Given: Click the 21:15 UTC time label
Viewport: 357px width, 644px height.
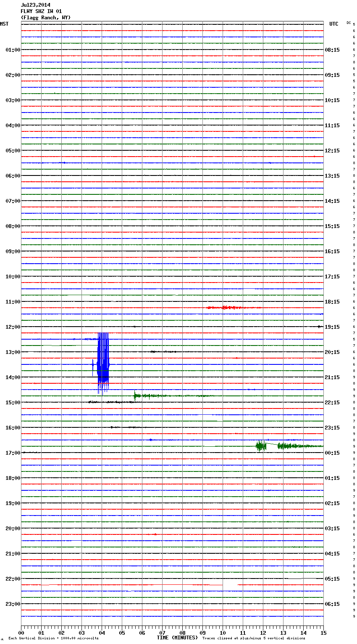Looking at the screenshot, I should point(332,377).
